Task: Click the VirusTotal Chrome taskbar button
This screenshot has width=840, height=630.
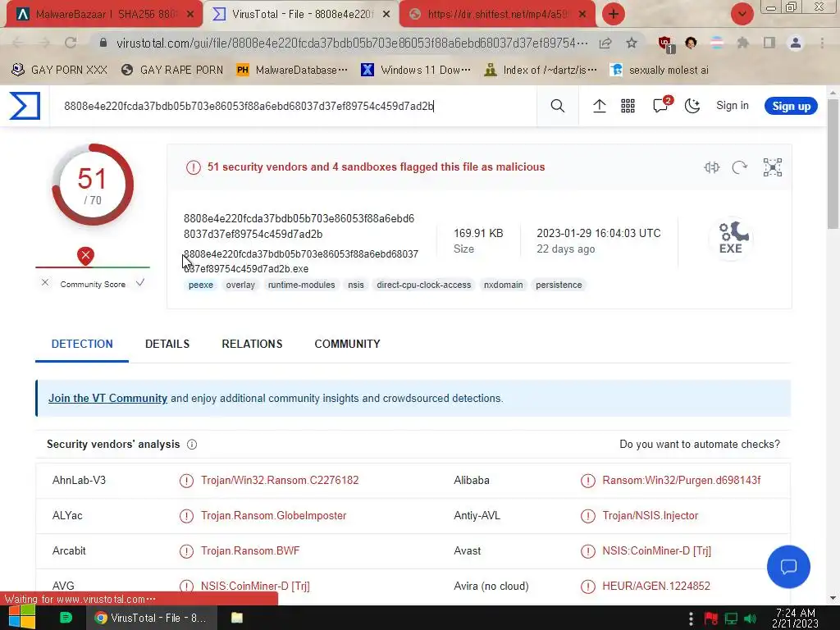Action: point(152,618)
